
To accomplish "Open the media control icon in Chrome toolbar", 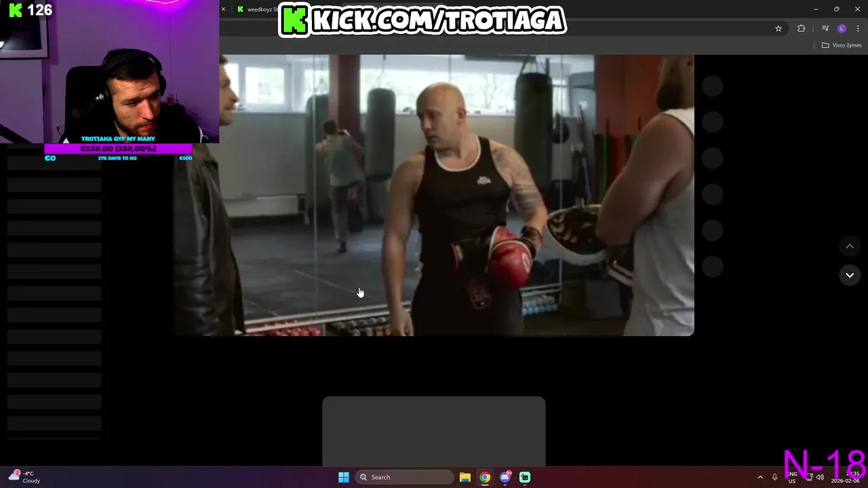I will 825,28.
